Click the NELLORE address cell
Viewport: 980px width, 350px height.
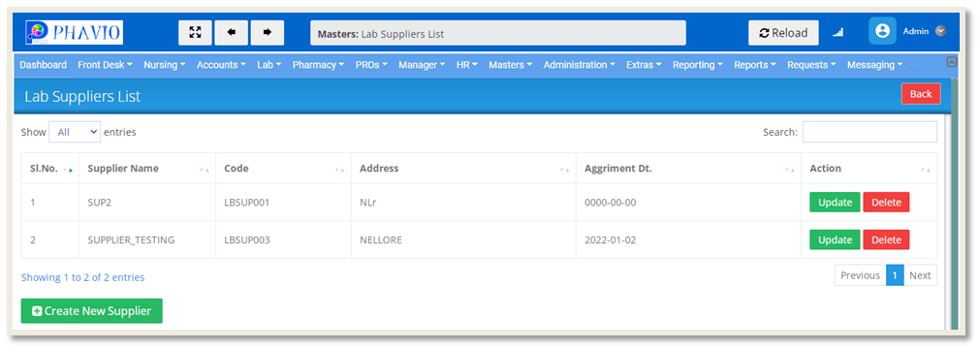pos(463,240)
